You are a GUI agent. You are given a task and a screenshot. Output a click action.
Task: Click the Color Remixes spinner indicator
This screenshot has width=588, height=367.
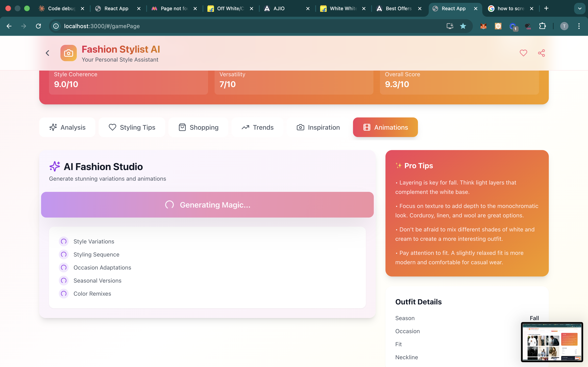click(x=64, y=294)
